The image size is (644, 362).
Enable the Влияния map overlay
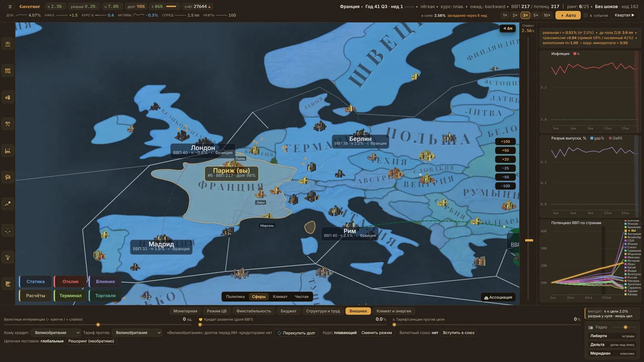click(x=105, y=282)
